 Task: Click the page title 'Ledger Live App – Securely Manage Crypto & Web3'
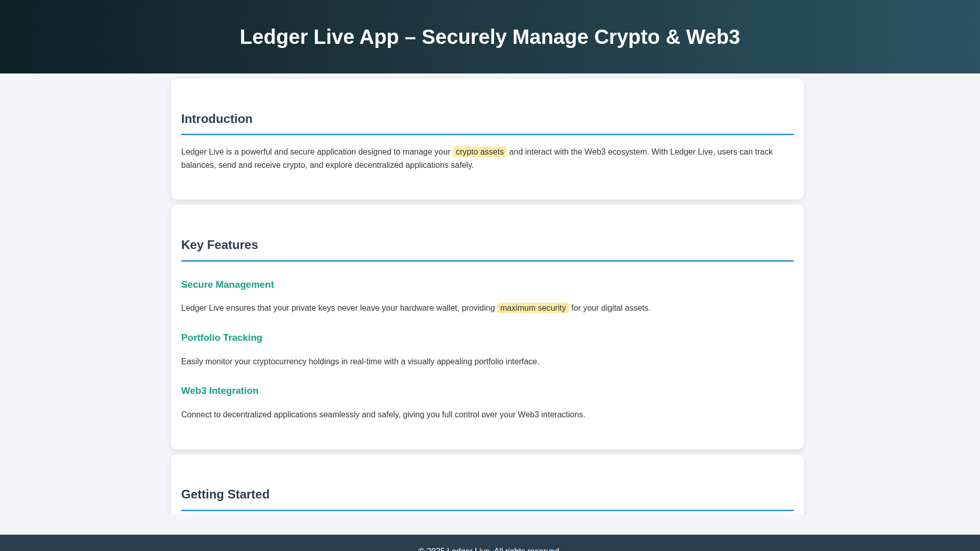(489, 37)
